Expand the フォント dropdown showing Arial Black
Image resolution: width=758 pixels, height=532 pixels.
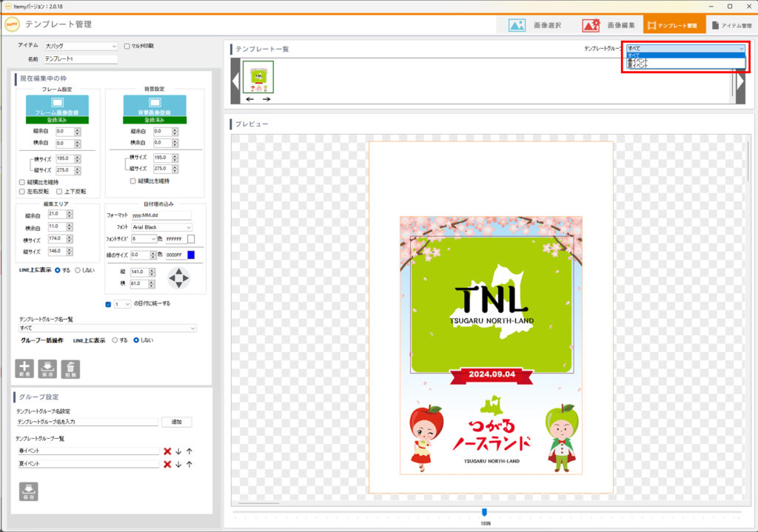pos(161,227)
